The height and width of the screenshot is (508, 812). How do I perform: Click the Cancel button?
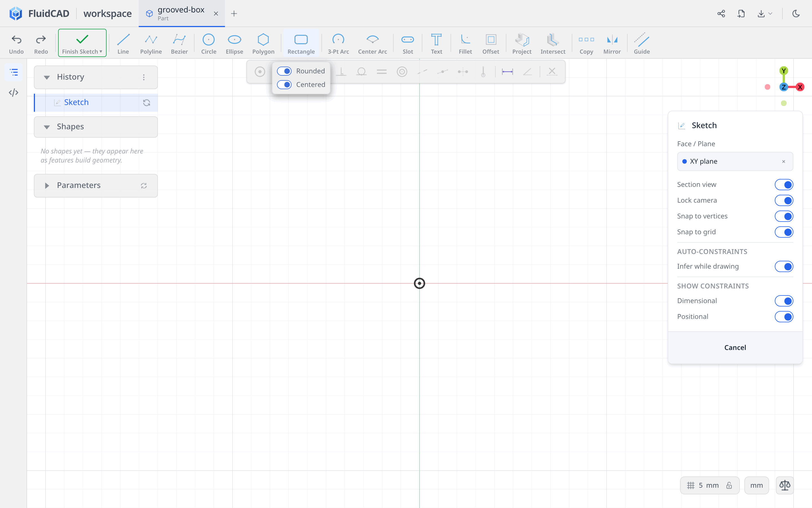tap(735, 347)
